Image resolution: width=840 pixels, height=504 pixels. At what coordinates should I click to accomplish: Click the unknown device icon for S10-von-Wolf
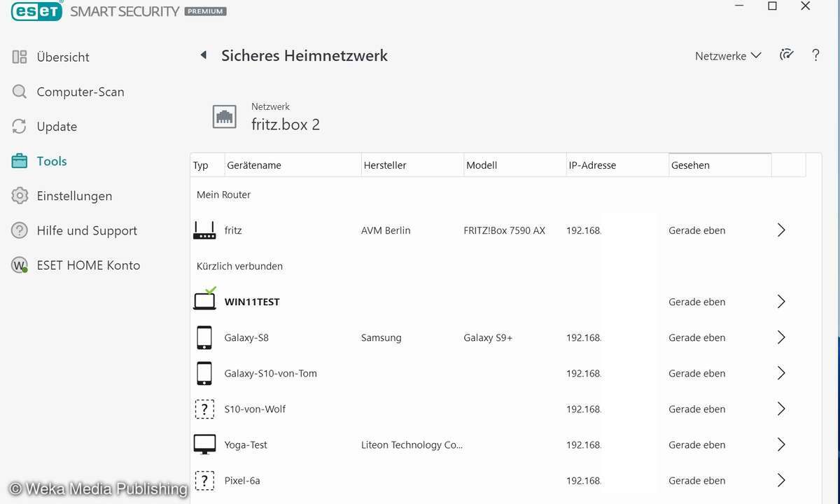coord(204,409)
